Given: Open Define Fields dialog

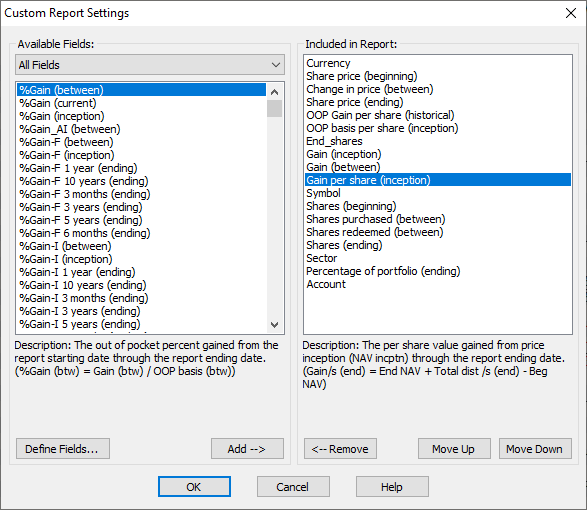Looking at the screenshot, I should point(63,449).
